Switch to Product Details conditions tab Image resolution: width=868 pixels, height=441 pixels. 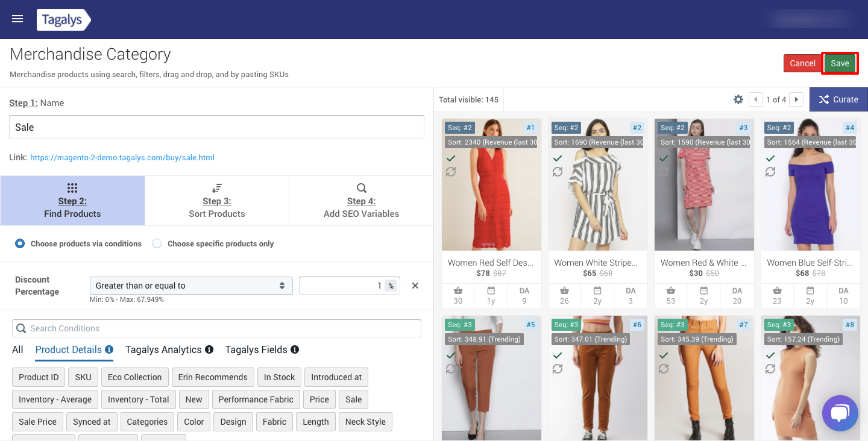tap(69, 349)
